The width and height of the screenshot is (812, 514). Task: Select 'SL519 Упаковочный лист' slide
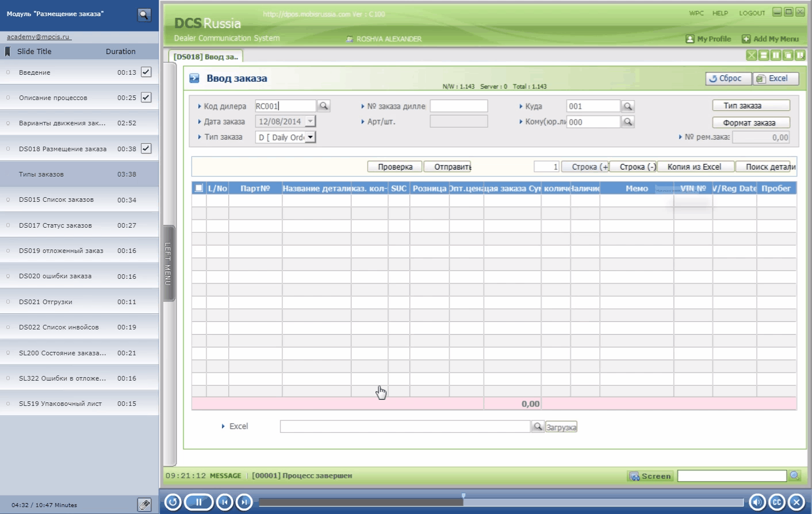[79, 404]
